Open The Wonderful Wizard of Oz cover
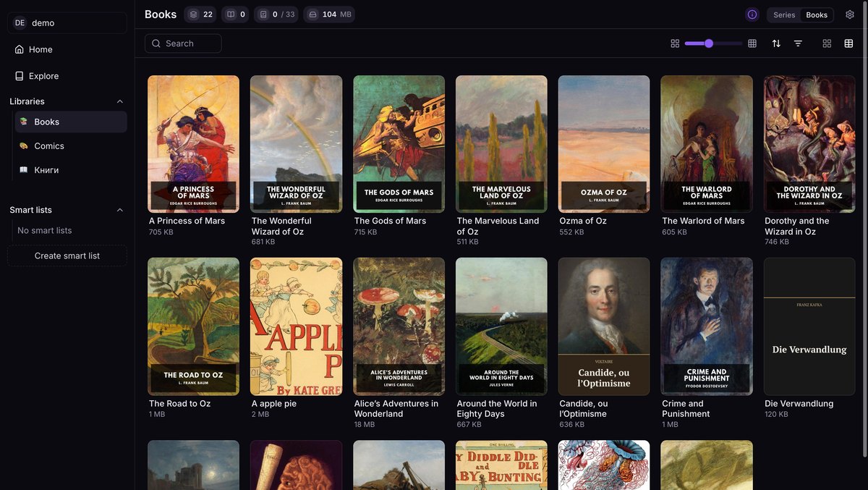868x490 pixels. [296, 144]
